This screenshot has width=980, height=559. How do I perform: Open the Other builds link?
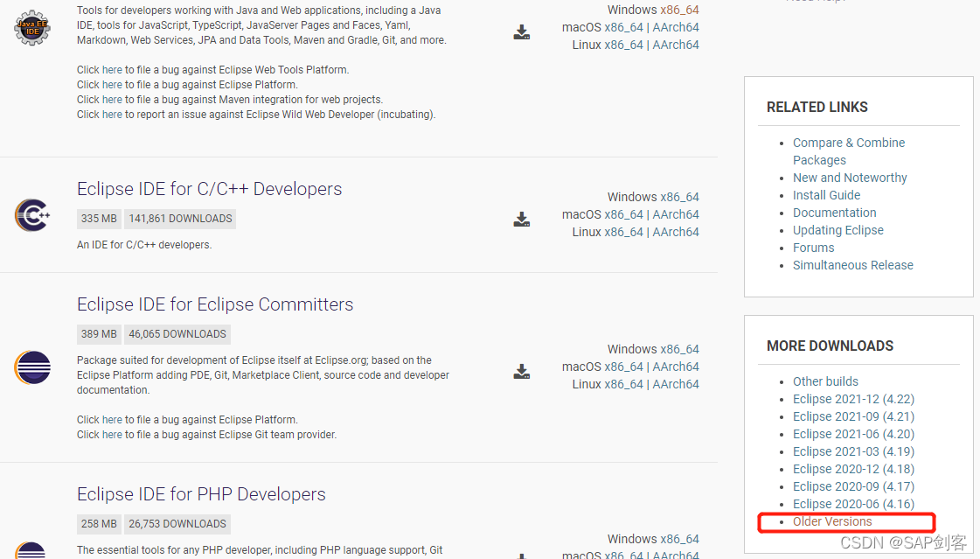point(825,381)
